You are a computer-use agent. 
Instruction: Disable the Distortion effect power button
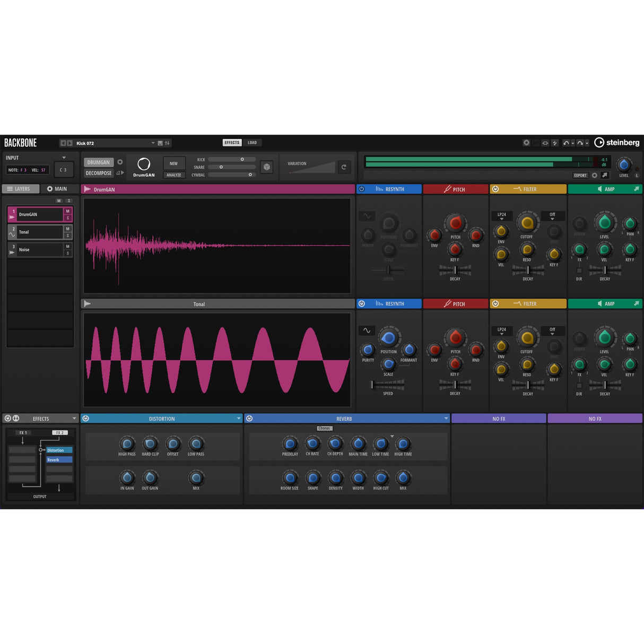pos(85,418)
